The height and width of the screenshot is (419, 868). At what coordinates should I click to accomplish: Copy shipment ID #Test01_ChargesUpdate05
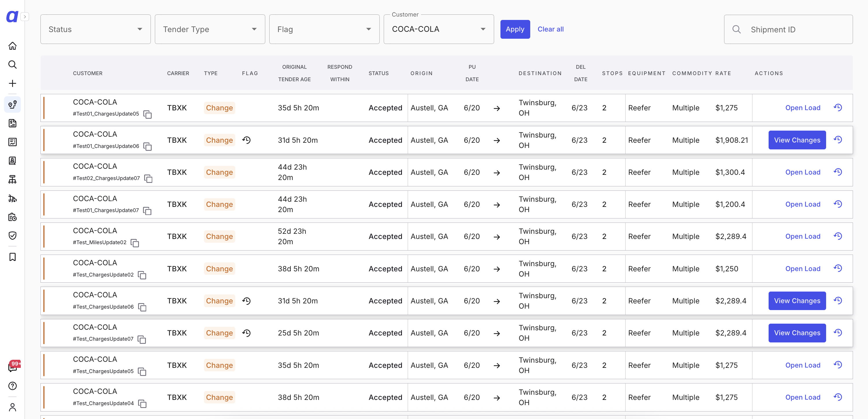pyautogui.click(x=148, y=114)
